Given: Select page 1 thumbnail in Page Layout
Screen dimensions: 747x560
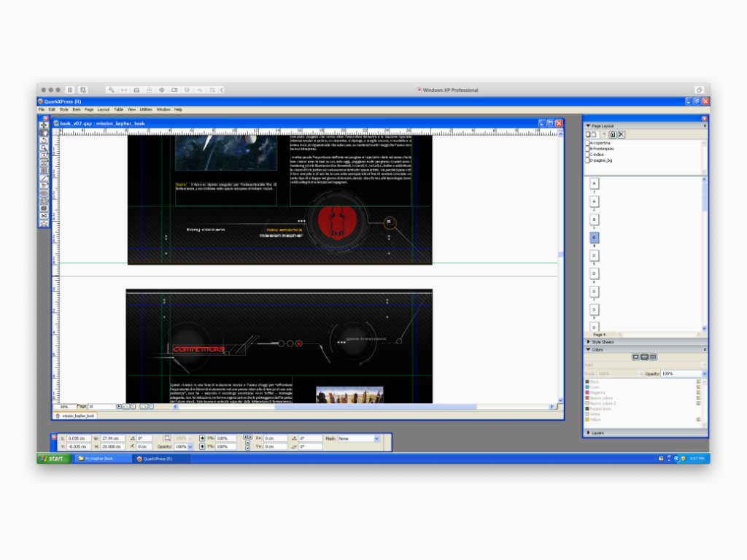Looking at the screenshot, I should [594, 184].
